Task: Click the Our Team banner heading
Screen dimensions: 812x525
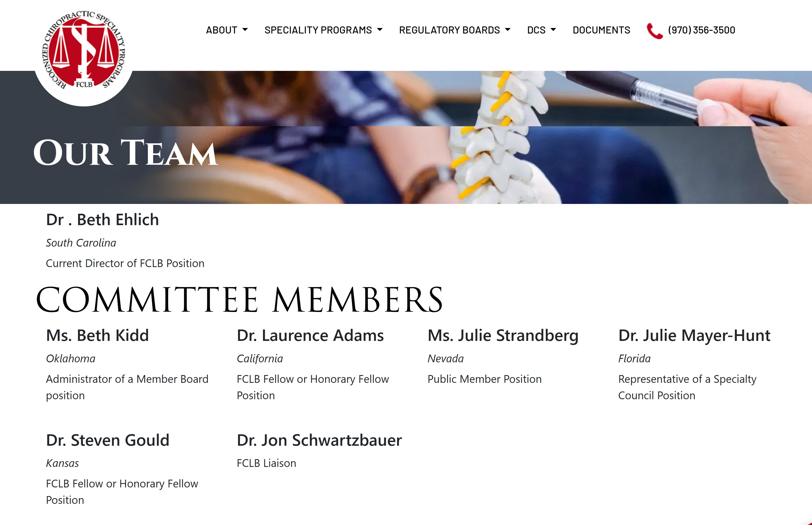Action: [125, 152]
